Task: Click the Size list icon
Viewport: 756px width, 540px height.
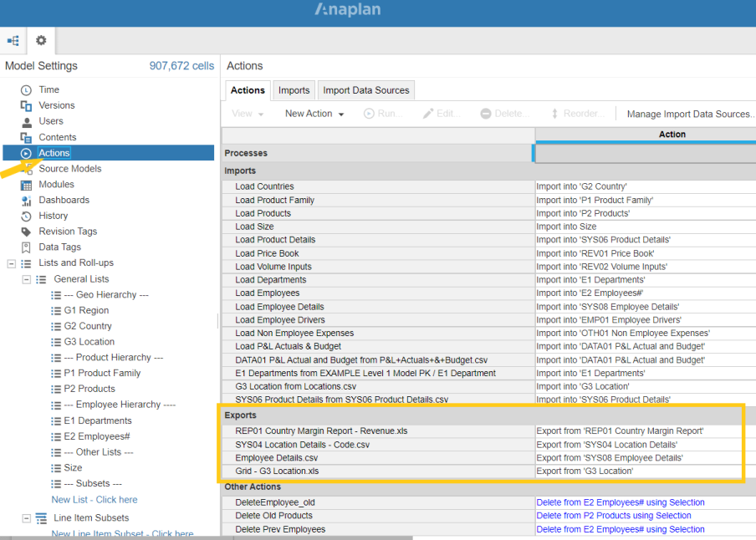Action: [x=56, y=468]
